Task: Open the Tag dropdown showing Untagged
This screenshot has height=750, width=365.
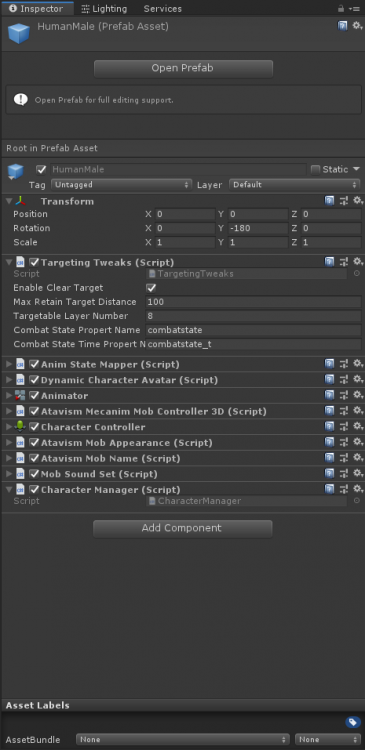Action: (x=122, y=185)
